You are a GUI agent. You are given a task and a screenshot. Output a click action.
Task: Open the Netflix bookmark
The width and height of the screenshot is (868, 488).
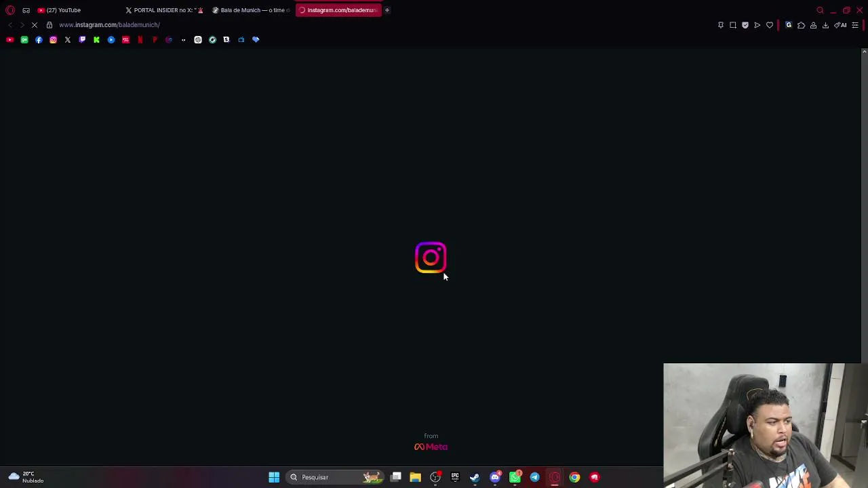[140, 40]
